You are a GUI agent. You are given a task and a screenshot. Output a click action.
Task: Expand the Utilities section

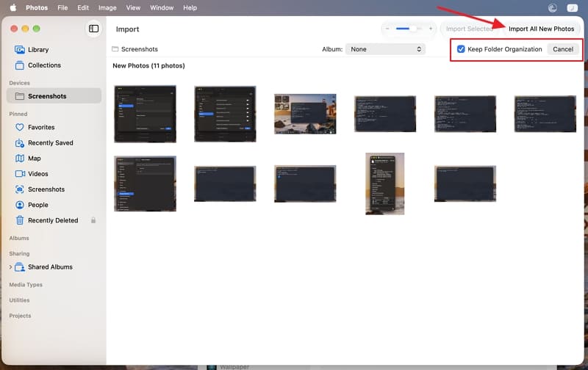[x=20, y=300]
